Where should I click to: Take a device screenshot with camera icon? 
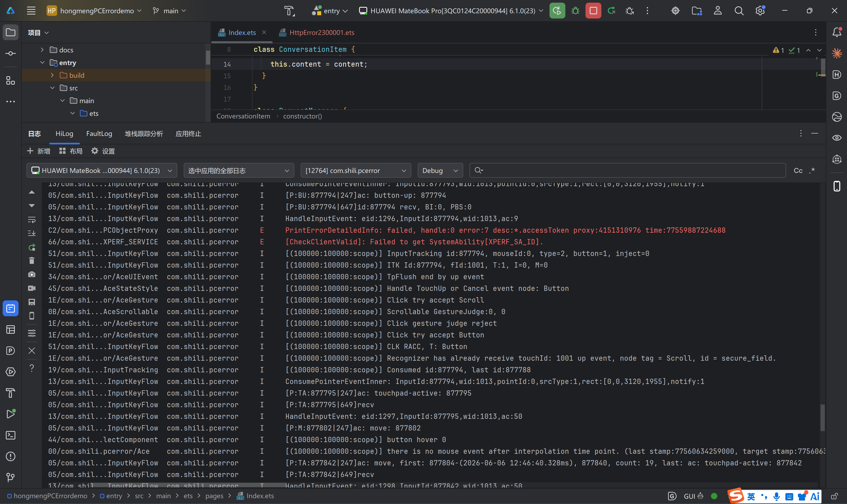point(31,274)
